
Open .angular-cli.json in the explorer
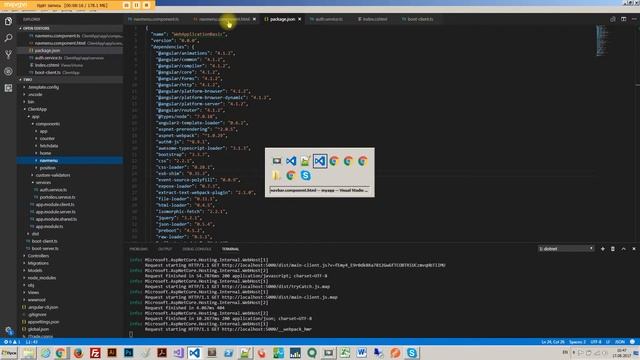click(x=43, y=307)
